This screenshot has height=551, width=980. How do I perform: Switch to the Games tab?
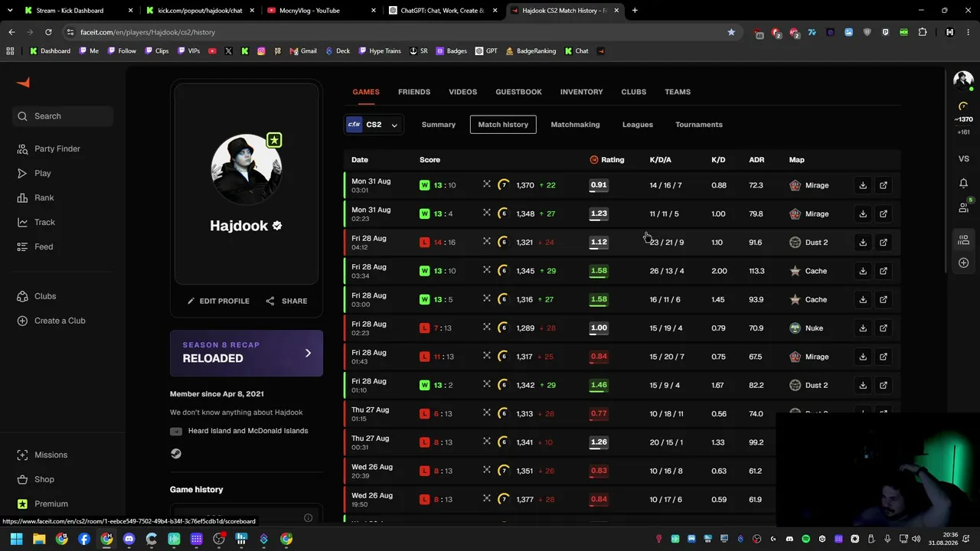pos(366,92)
